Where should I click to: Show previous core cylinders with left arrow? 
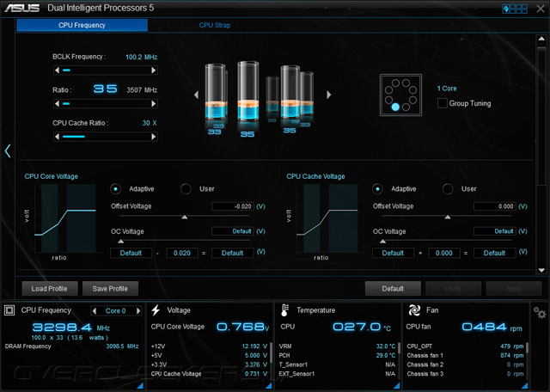point(196,95)
